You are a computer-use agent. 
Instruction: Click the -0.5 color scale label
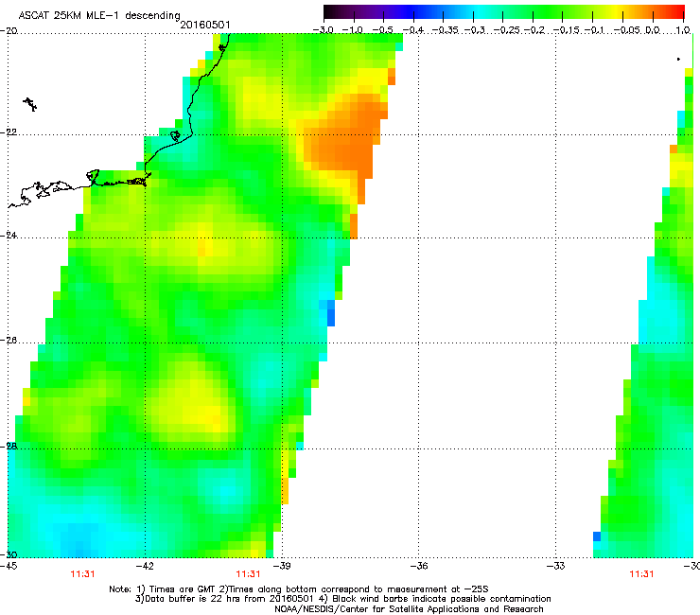pyautogui.click(x=382, y=30)
